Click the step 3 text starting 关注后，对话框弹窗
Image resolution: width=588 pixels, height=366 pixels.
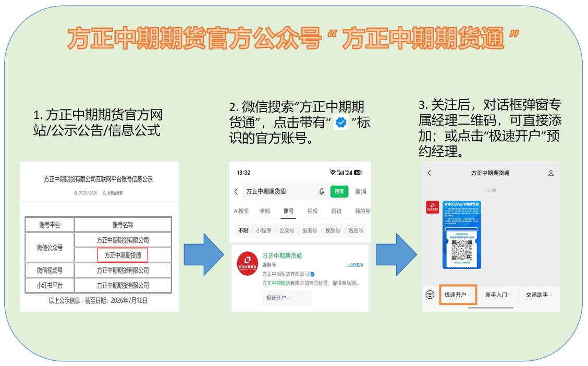(490, 128)
